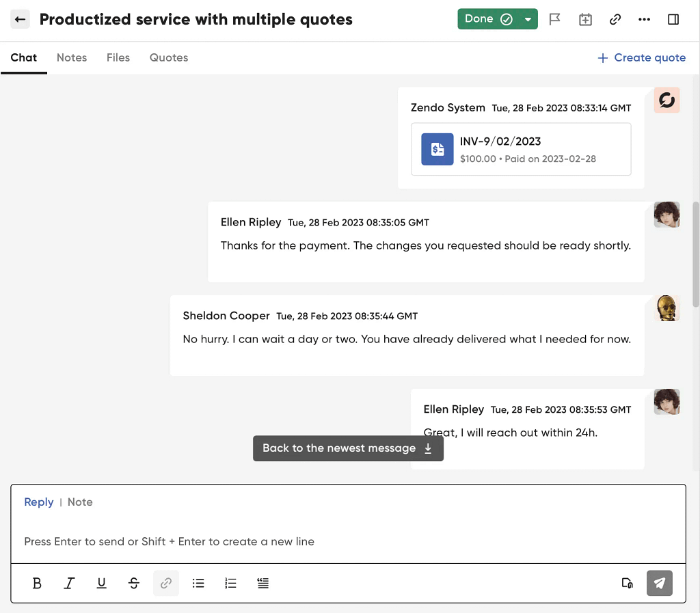Open the INV-9/02/2023 invoice card
700x613 pixels.
(521, 149)
